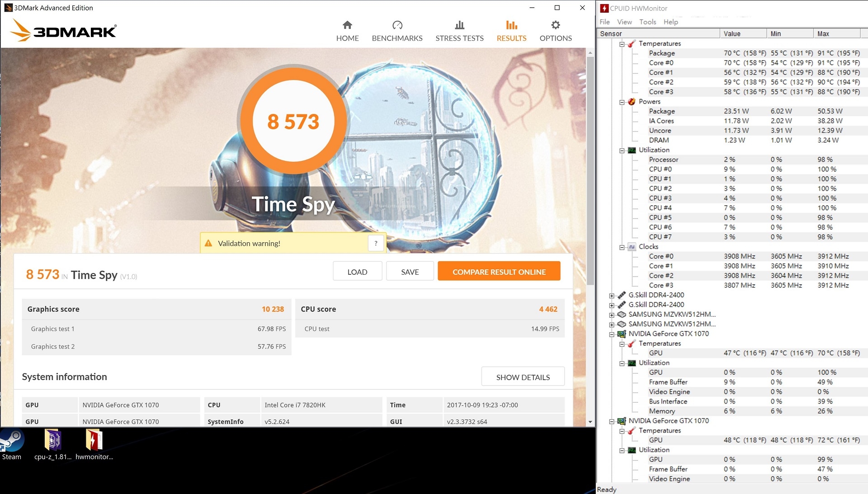The image size is (868, 494).
Task: Click the 3DMark vertical scrollbar thumb
Action: pyautogui.click(x=590, y=171)
